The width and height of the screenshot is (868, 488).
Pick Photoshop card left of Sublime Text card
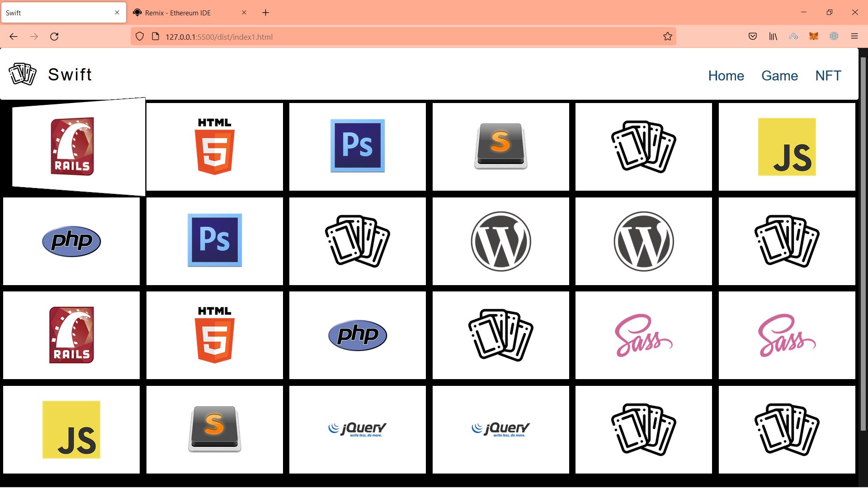pos(358,147)
